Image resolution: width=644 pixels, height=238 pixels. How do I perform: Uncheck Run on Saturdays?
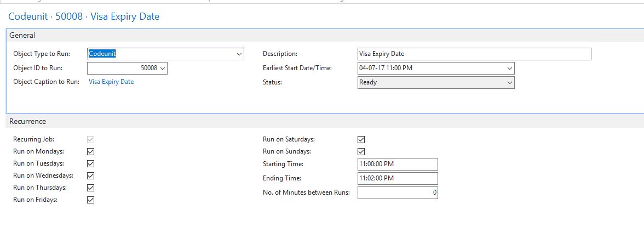(361, 140)
